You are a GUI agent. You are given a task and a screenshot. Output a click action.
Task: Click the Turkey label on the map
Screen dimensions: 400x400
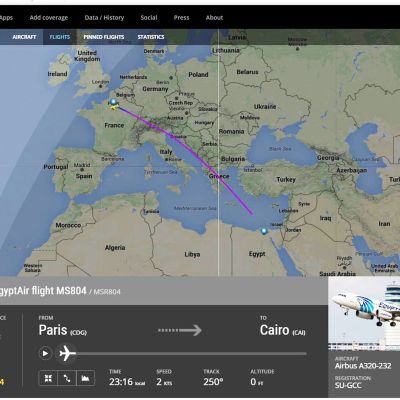tap(286, 179)
